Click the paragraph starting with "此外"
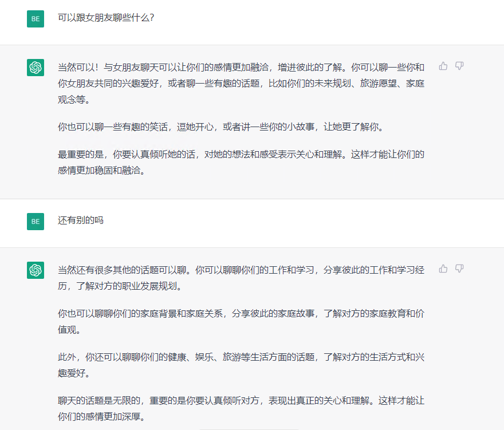This screenshot has height=430, width=504. coord(241,365)
